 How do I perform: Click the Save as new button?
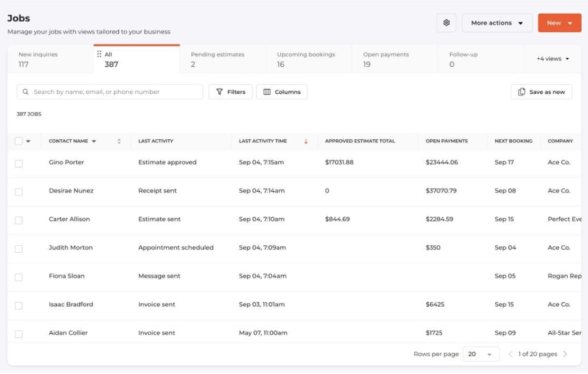click(x=541, y=92)
